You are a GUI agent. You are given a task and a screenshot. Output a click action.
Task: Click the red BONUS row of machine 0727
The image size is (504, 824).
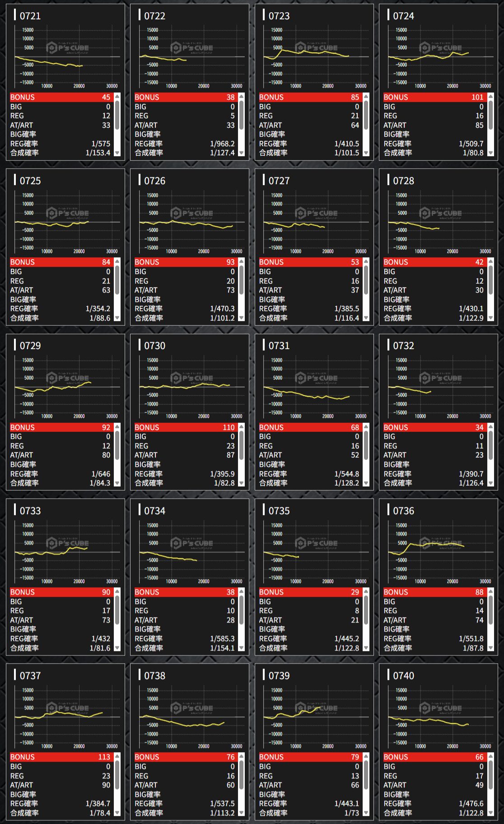coord(309,262)
